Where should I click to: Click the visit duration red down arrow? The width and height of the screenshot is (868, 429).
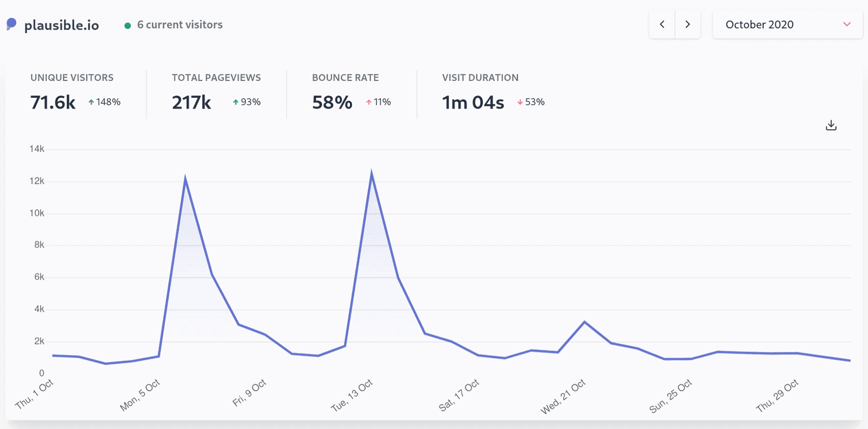click(x=520, y=102)
